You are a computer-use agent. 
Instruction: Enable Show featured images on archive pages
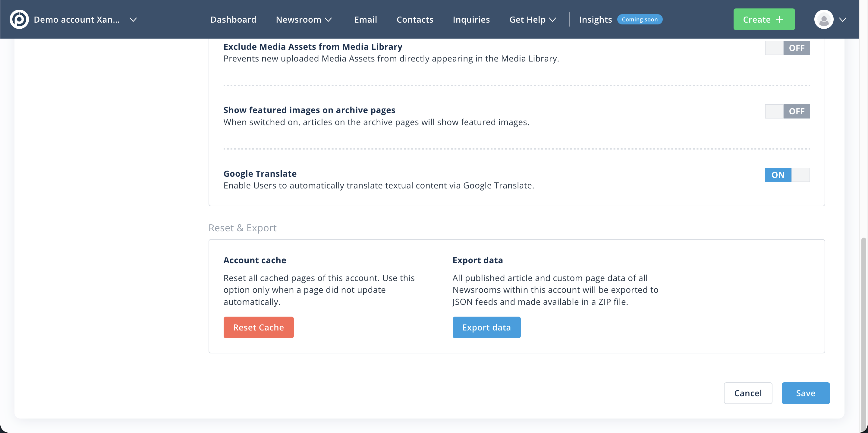tap(787, 111)
